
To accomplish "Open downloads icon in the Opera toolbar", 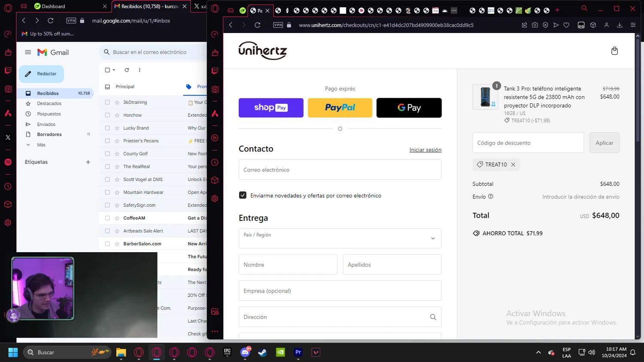I will point(620,25).
